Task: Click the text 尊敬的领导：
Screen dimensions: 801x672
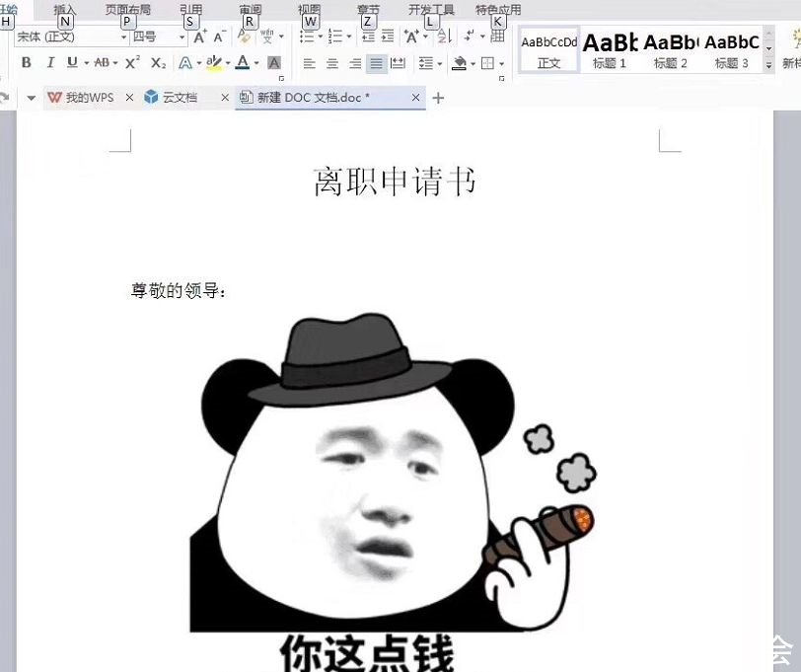Action: [179, 290]
